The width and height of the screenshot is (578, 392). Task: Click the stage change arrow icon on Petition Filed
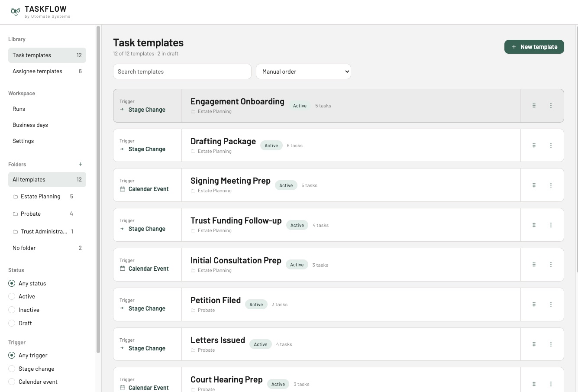[123, 308]
